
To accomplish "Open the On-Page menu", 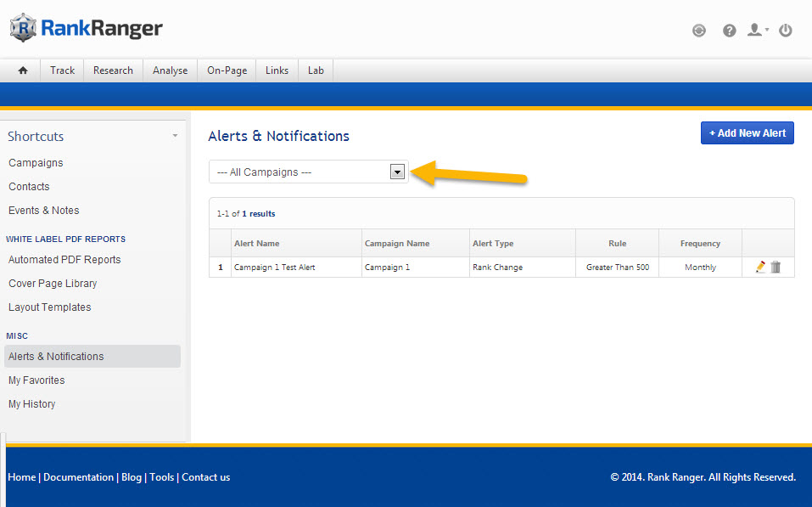I will (x=227, y=70).
